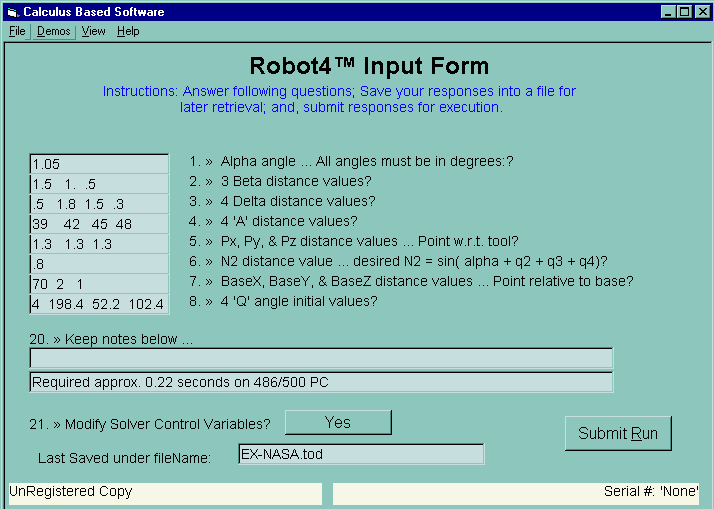
Task: Click the Px, Py, Pz distance field
Action: tap(99, 244)
